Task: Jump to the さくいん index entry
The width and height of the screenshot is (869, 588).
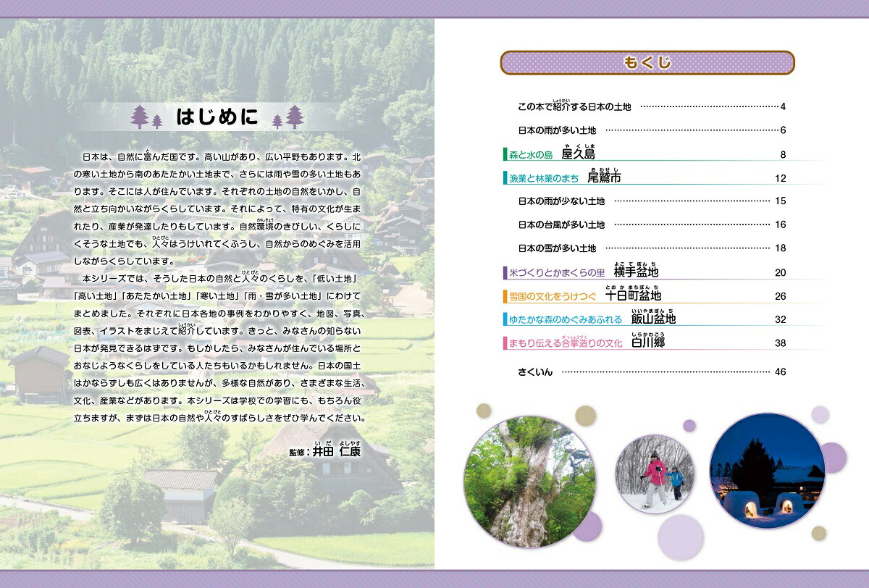Action: tap(535, 372)
